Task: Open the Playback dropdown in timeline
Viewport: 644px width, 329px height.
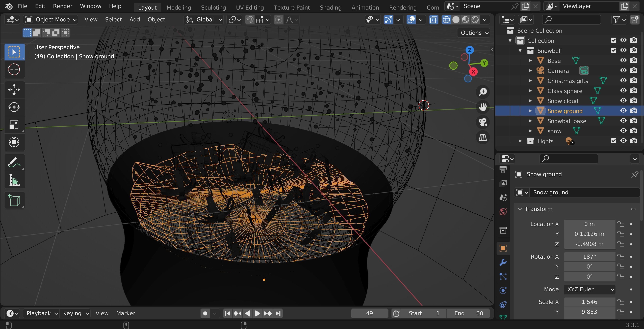Action: coord(41,313)
